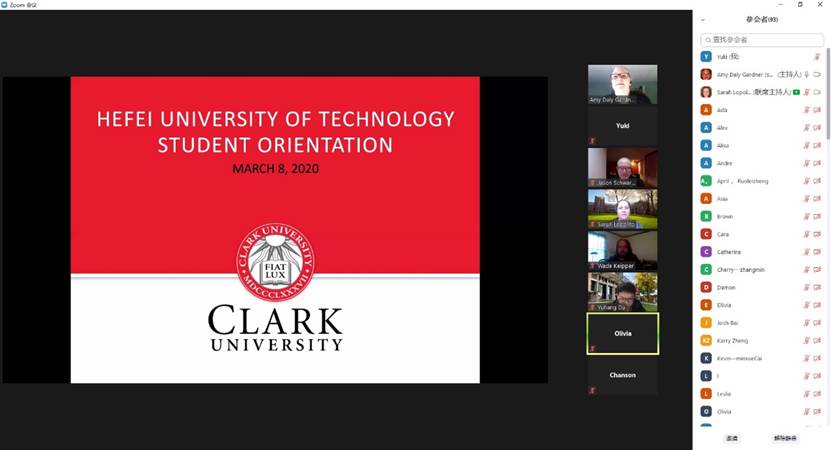Click the video camera icon beside Brown
Screen dimensions: 831x450
tap(817, 216)
